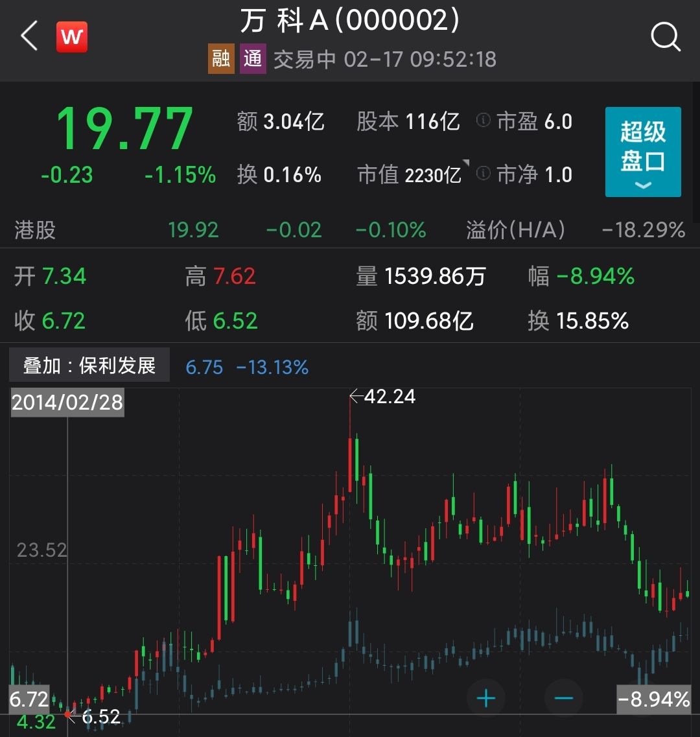This screenshot has width=700, height=737.
Task: Tap the info icon beside 市盈
Action: tap(484, 121)
